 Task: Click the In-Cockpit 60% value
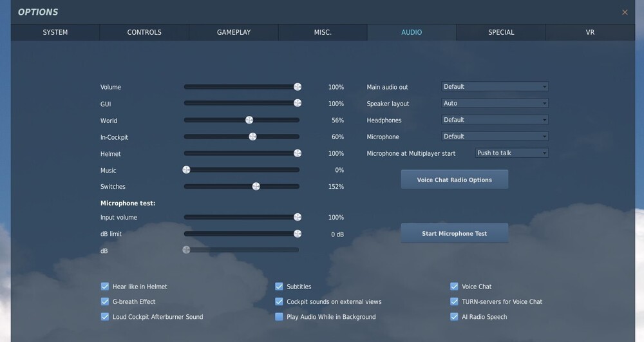(x=337, y=137)
